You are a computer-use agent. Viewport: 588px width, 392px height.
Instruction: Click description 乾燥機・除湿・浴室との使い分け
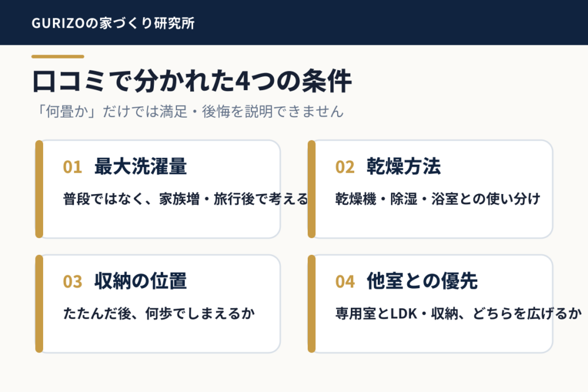click(438, 199)
